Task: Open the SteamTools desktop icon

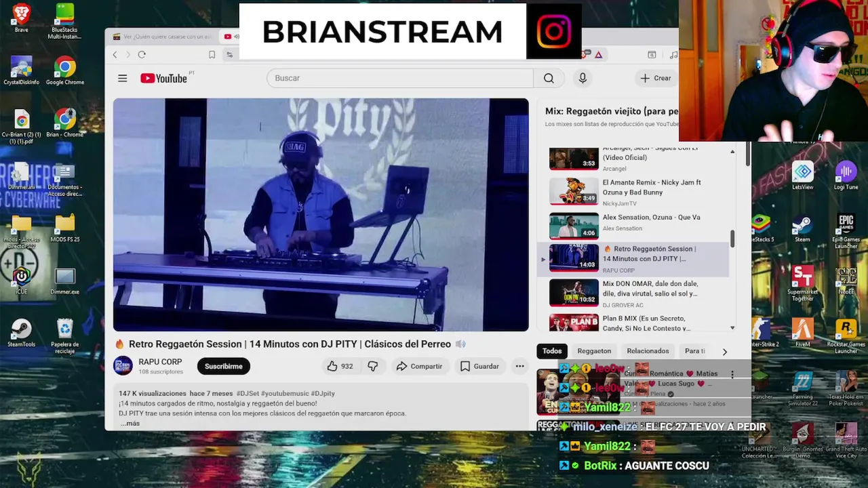Action: click(21, 332)
